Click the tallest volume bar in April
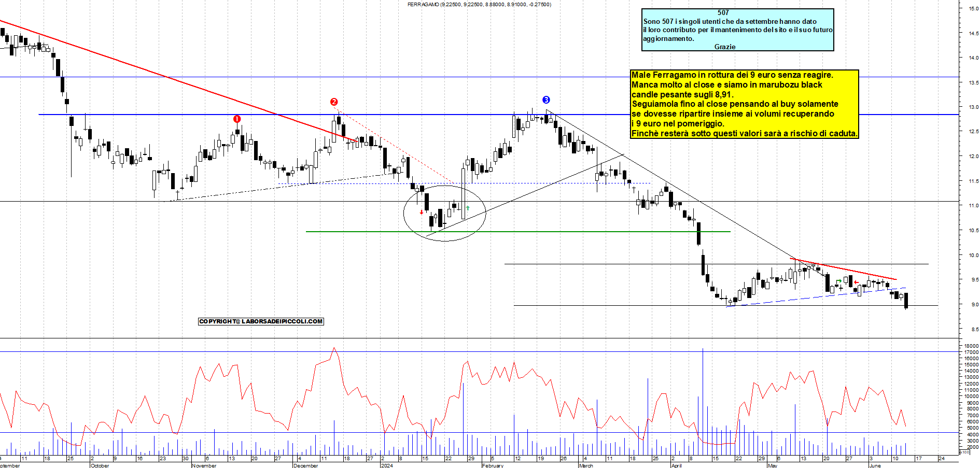Image resolution: width=980 pixels, height=468 pixels. pyautogui.click(x=703, y=402)
